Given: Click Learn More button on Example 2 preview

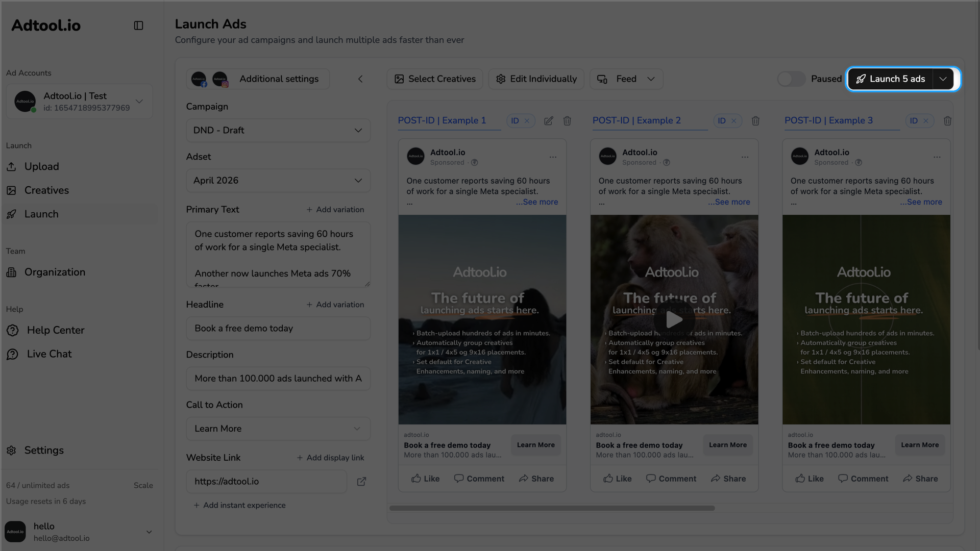Looking at the screenshot, I should coord(728,445).
